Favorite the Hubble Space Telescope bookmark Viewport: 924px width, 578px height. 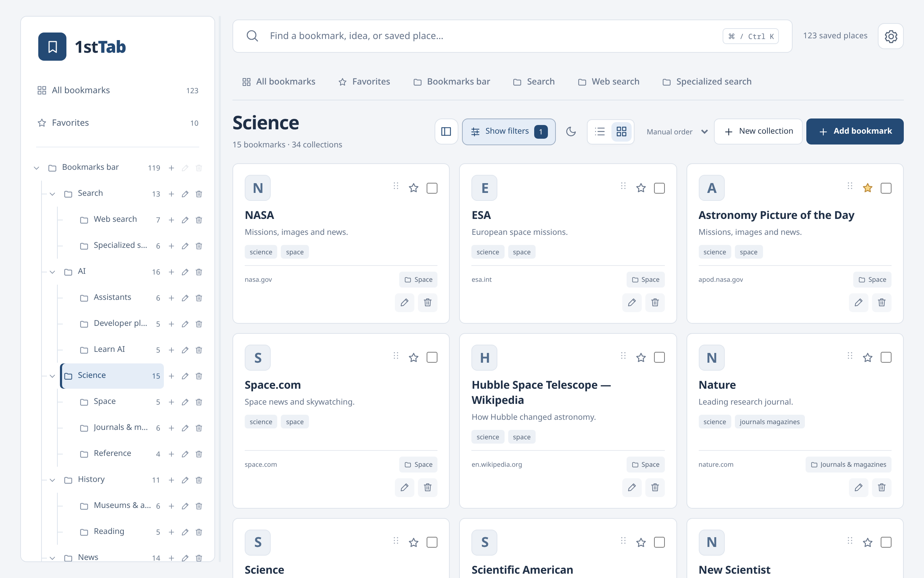[x=641, y=357]
